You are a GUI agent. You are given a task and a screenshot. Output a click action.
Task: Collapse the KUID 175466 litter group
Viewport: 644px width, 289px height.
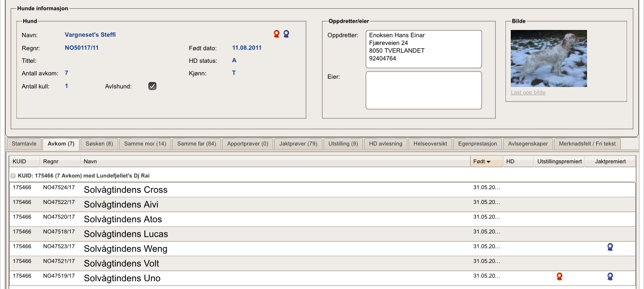coord(13,176)
